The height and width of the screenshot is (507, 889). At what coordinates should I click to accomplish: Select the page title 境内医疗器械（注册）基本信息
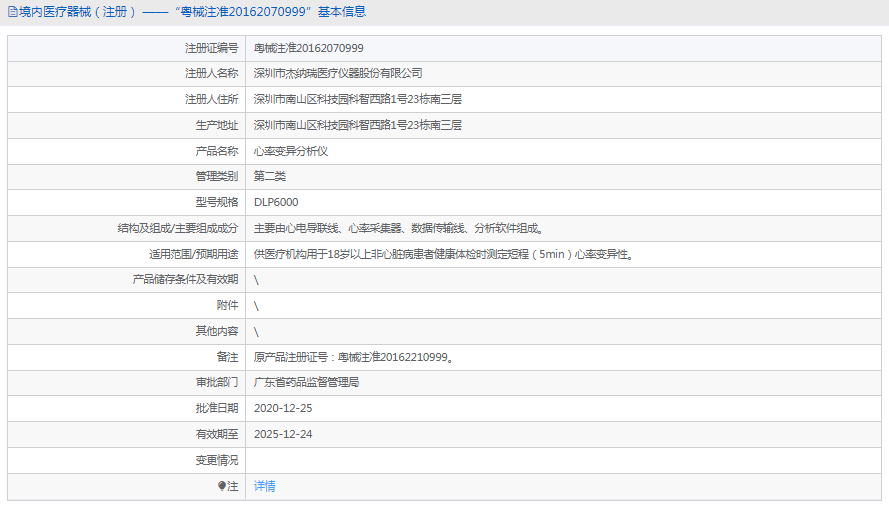pos(192,12)
